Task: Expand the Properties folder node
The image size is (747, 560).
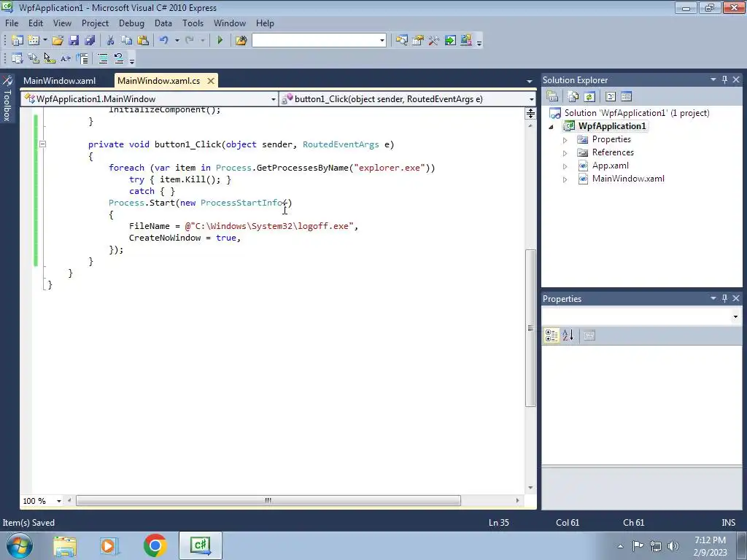Action: [565, 140]
